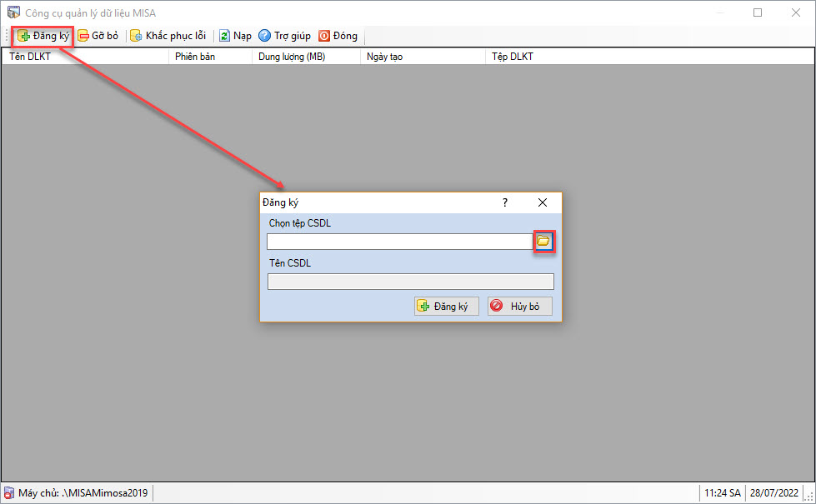This screenshot has width=816, height=504.
Task: Click the Hủy bỏ button
Action: (x=519, y=306)
